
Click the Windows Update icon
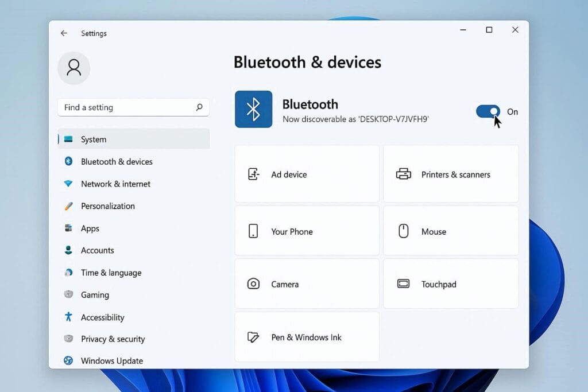[x=68, y=360]
